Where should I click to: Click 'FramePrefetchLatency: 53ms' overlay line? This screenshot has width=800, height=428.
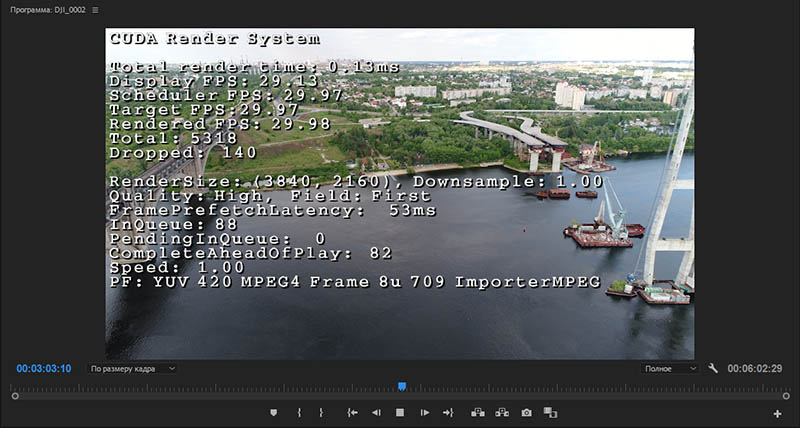tap(273, 211)
